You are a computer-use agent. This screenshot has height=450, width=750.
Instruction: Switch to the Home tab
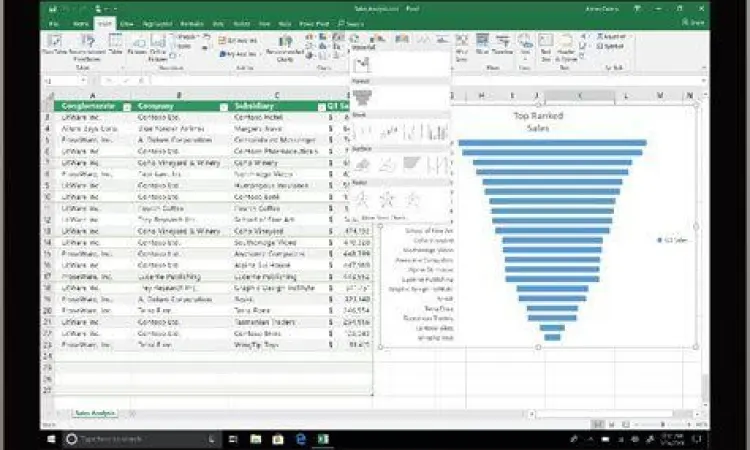point(80,23)
